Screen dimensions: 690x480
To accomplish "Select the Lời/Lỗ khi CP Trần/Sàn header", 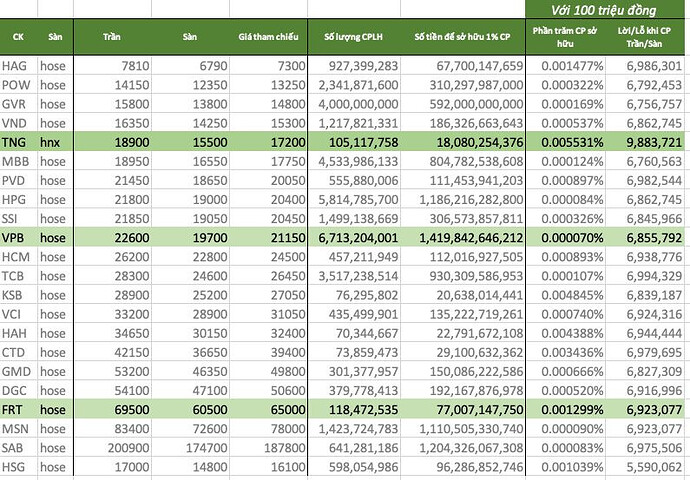I will (x=651, y=36).
